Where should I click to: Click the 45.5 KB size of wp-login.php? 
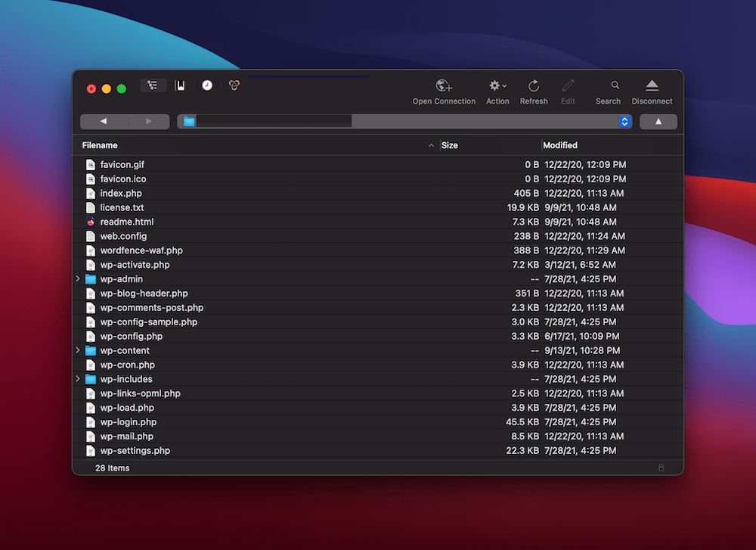click(x=522, y=422)
